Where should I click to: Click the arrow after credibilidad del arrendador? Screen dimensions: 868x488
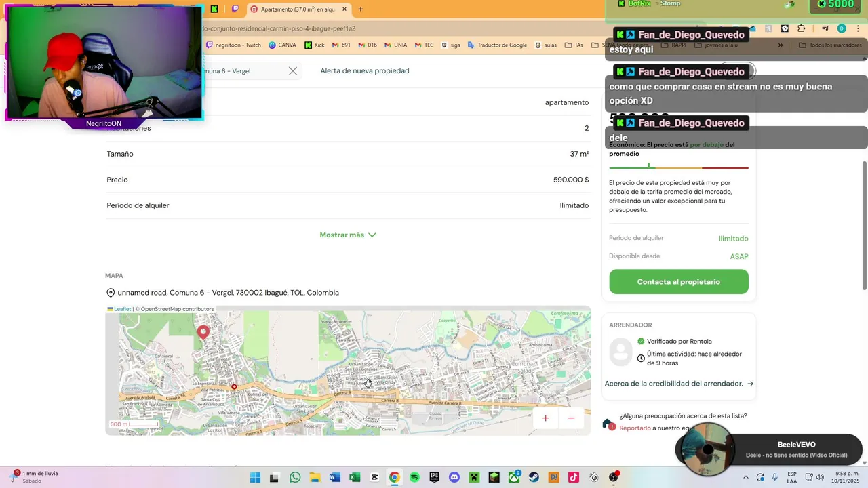click(750, 384)
